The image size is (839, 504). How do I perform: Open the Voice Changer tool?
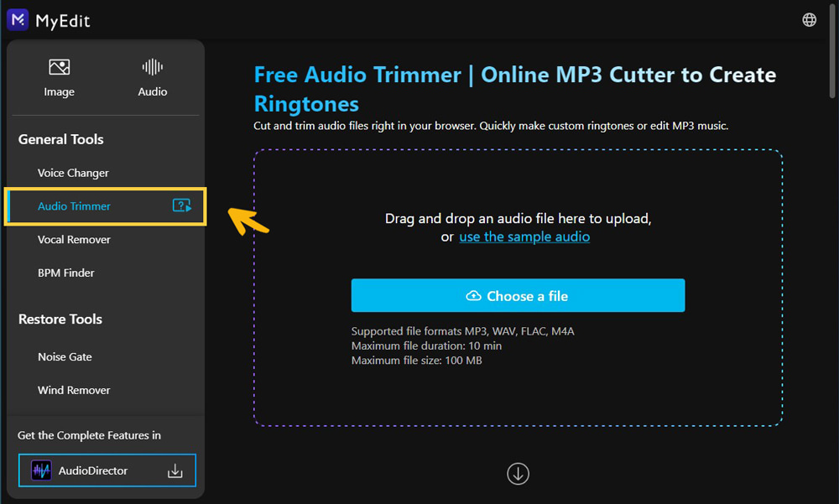click(73, 173)
